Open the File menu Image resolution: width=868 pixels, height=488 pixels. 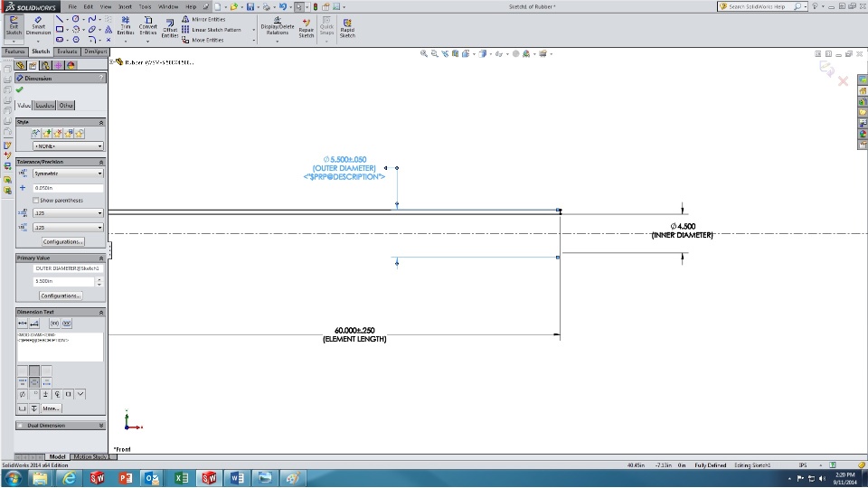point(72,6)
